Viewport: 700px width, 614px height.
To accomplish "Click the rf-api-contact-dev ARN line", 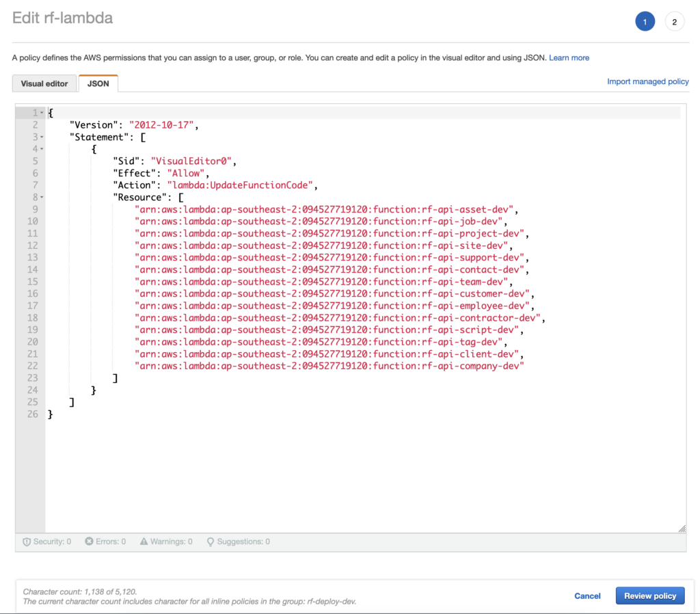I will point(329,269).
